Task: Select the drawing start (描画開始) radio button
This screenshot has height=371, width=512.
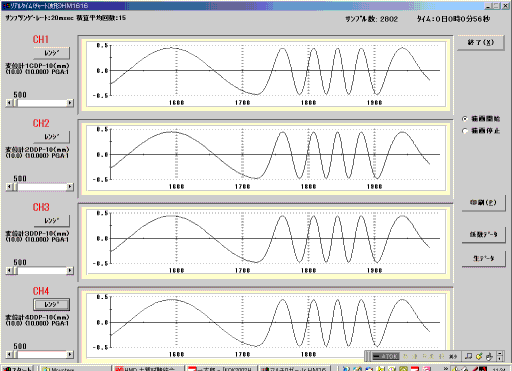Action: click(x=465, y=119)
